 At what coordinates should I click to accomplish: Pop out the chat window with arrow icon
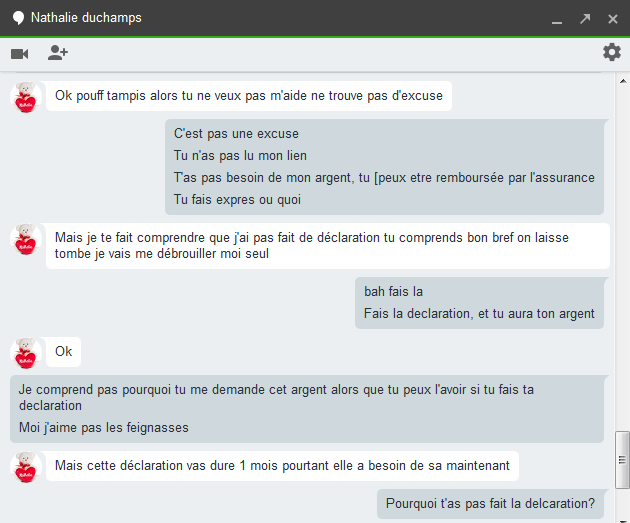click(x=585, y=19)
